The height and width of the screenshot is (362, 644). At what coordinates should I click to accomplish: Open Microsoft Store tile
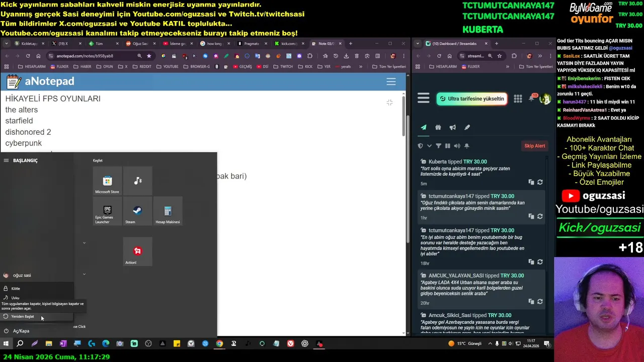(x=107, y=181)
